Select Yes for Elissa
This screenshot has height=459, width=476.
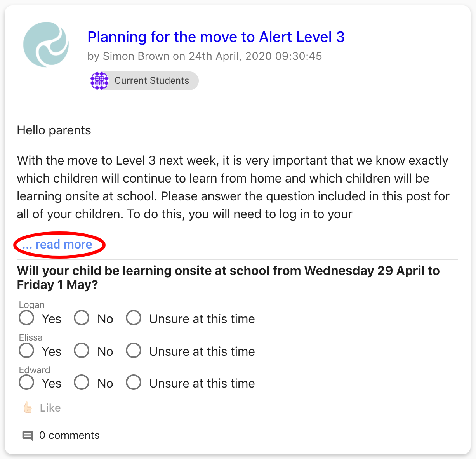[x=27, y=351]
